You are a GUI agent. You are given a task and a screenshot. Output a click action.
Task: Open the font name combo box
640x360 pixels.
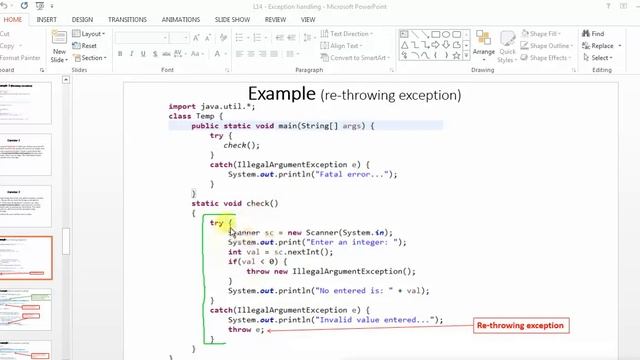(x=142, y=38)
